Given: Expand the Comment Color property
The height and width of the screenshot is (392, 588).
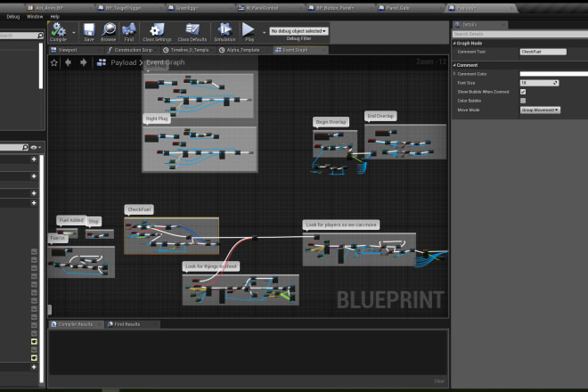Looking at the screenshot, I should [454, 74].
